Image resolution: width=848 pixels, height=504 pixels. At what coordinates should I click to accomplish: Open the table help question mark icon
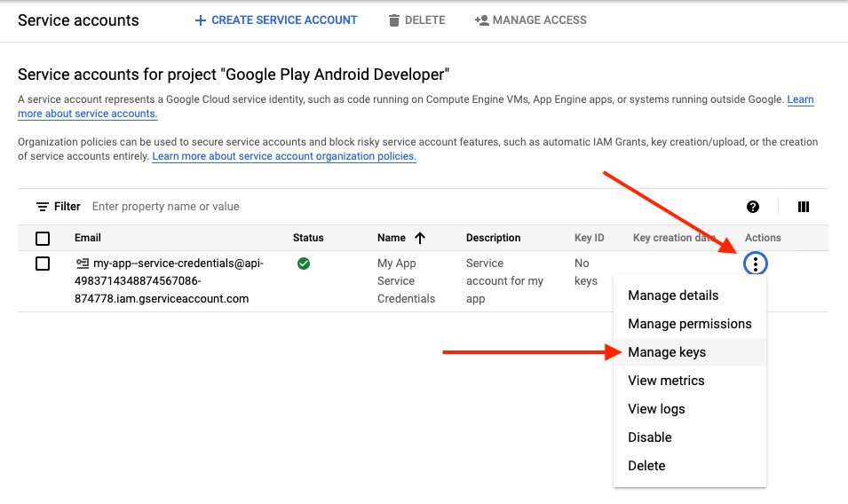(x=753, y=207)
